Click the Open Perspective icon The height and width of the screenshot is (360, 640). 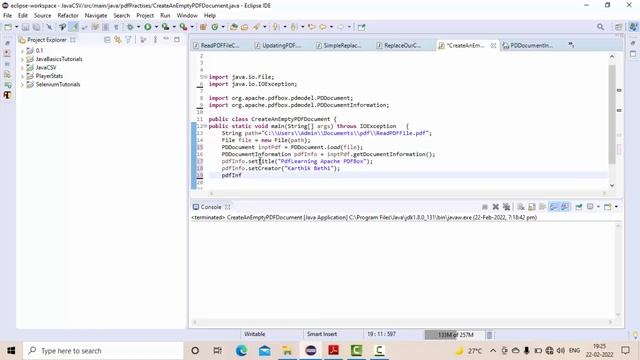pyautogui.click(x=618, y=27)
